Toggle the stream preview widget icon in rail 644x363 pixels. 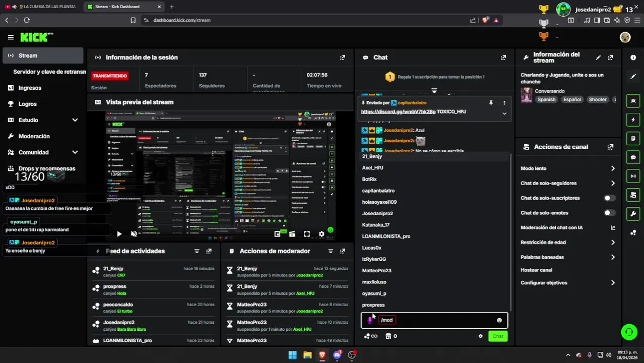click(633, 101)
